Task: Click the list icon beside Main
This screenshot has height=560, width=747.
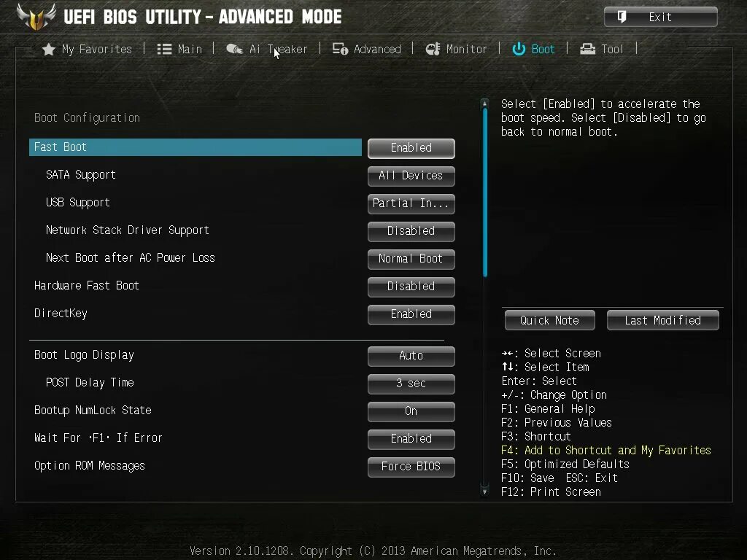Action: (x=164, y=49)
